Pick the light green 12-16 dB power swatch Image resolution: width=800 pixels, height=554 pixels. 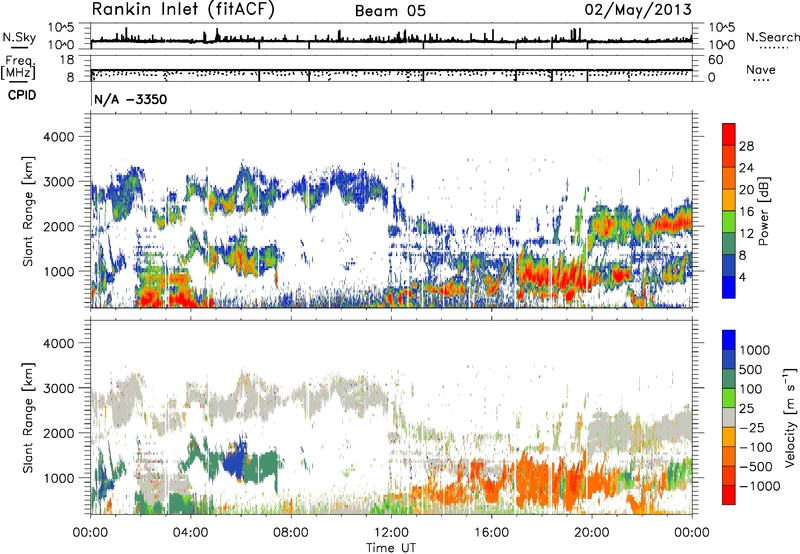[x=729, y=222]
